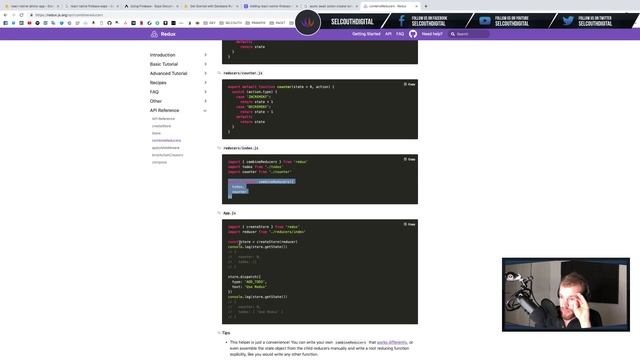
Task: Expand the Recipes section chevron
Action: pyautogui.click(x=205, y=82)
